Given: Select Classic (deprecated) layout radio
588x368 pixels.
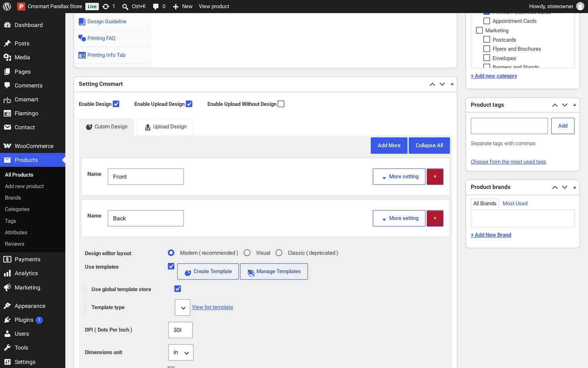Looking at the screenshot, I should (279, 253).
